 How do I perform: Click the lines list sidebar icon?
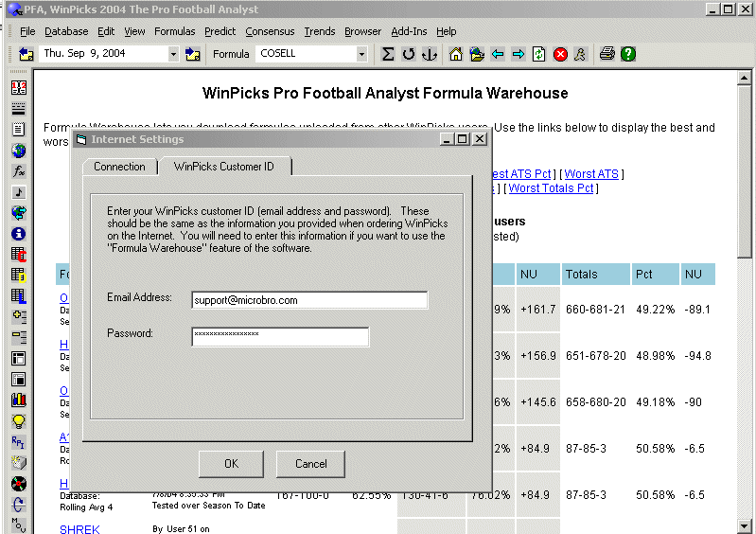[19, 109]
